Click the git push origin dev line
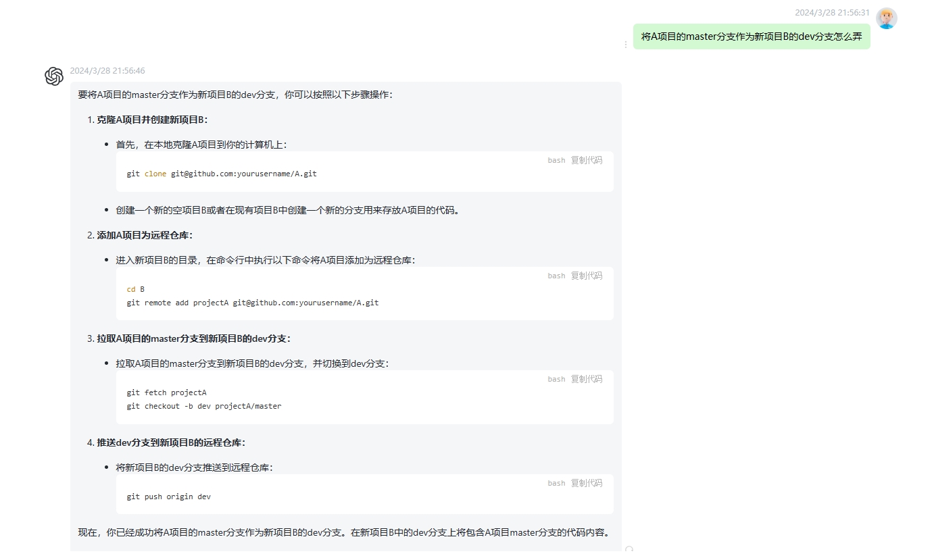 click(168, 497)
